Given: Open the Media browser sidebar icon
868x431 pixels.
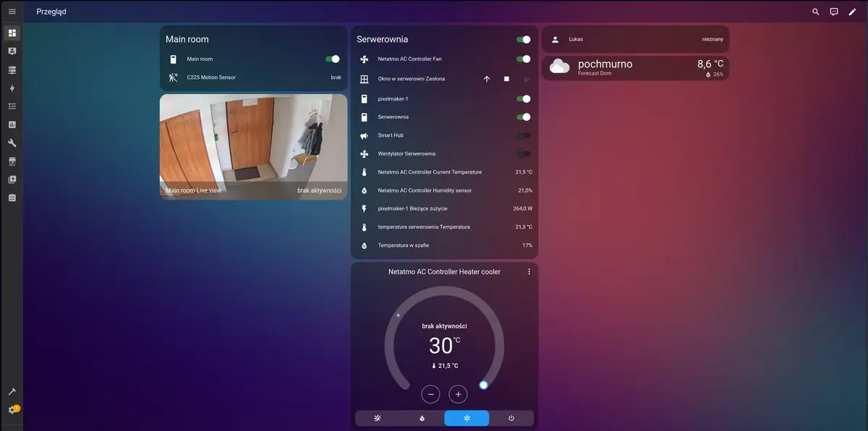Looking at the screenshot, I should coord(12,179).
